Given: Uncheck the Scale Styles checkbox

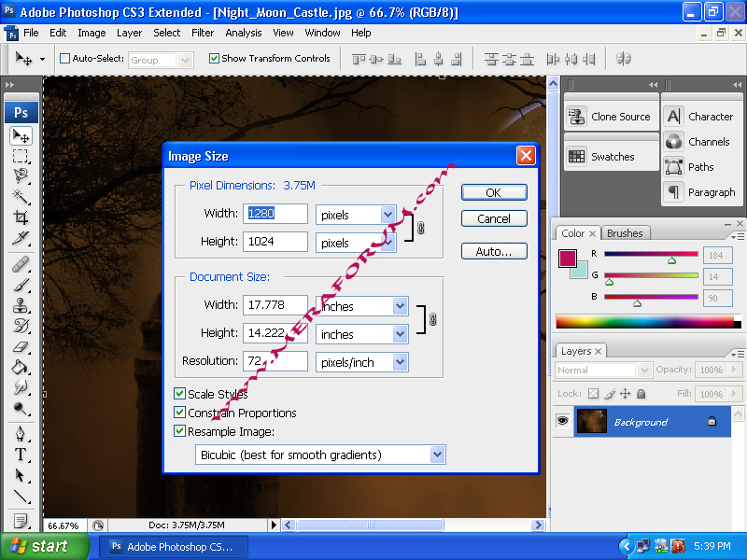Looking at the screenshot, I should 179,394.
